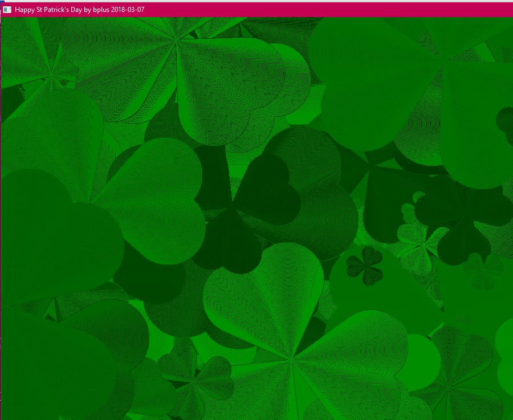Viewport: 513px width, 420px height.
Task: Click center of the large top striped shamrock
Action: [x=177, y=40]
